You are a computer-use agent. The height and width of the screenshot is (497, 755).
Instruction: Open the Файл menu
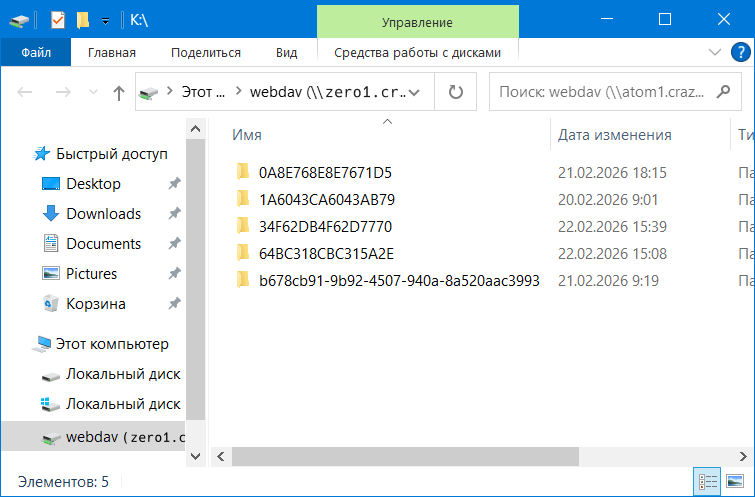[x=36, y=53]
